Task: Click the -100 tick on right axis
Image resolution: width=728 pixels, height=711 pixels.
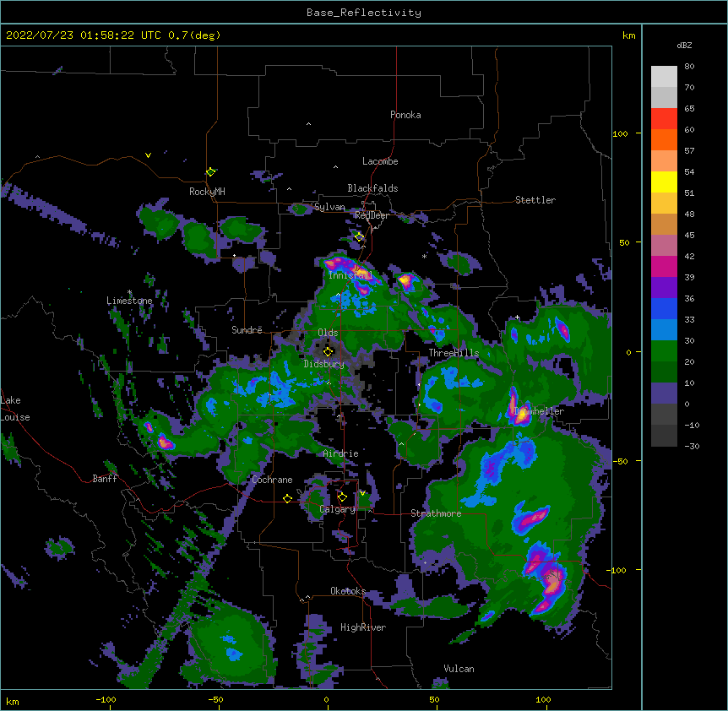Action: point(617,570)
